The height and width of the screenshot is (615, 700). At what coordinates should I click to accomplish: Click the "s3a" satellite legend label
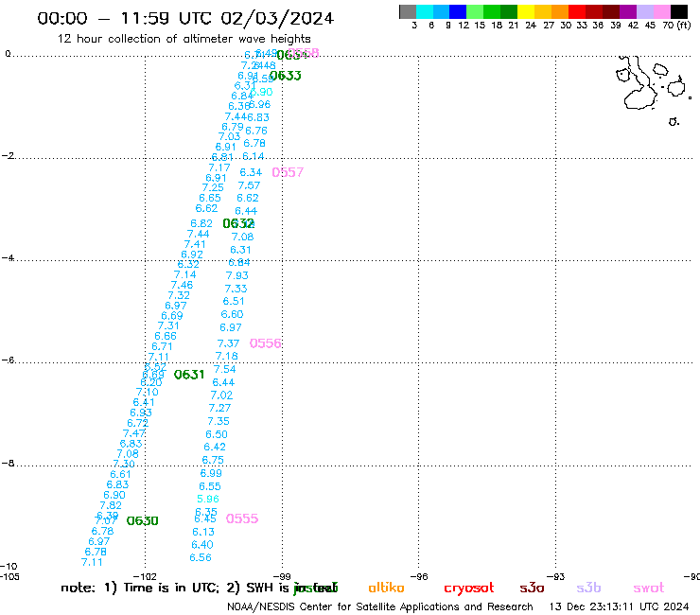[532, 588]
